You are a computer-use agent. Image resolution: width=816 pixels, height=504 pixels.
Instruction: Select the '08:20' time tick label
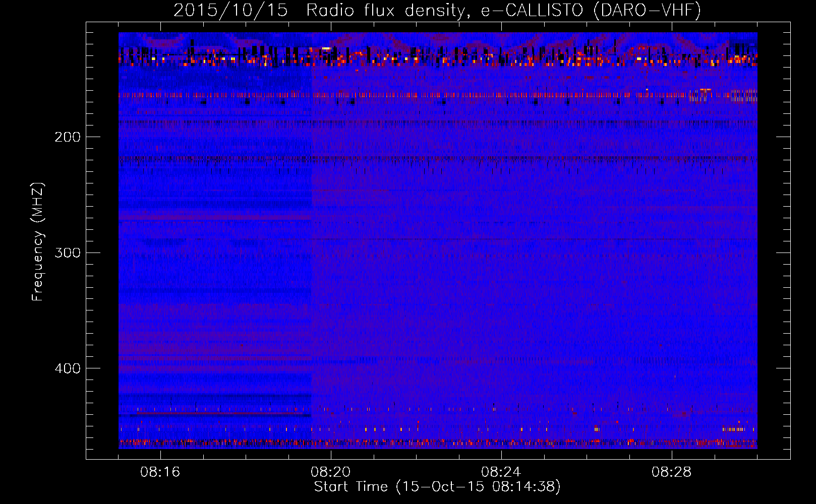coord(331,472)
